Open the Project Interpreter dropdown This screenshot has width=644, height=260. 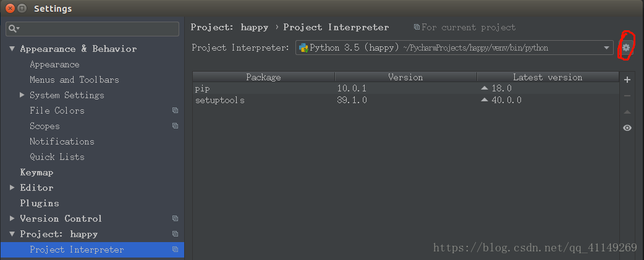[608, 48]
